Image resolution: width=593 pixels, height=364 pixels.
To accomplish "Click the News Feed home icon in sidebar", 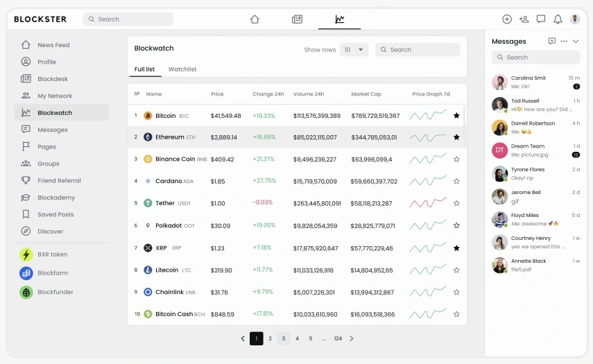I will click(x=26, y=44).
